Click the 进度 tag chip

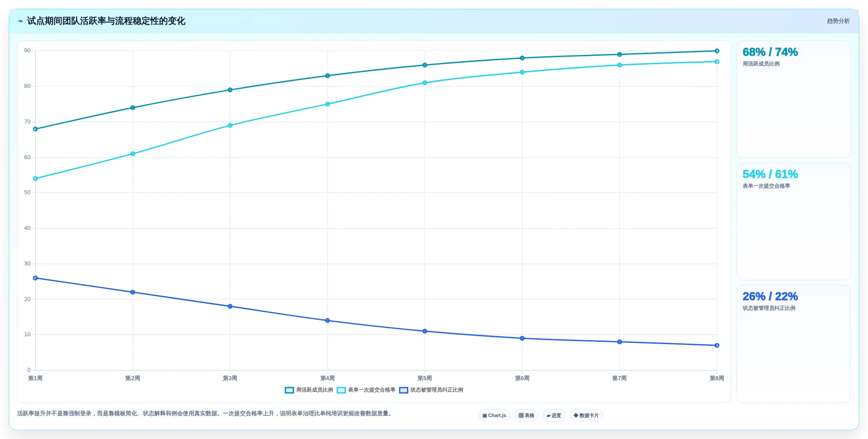click(554, 415)
